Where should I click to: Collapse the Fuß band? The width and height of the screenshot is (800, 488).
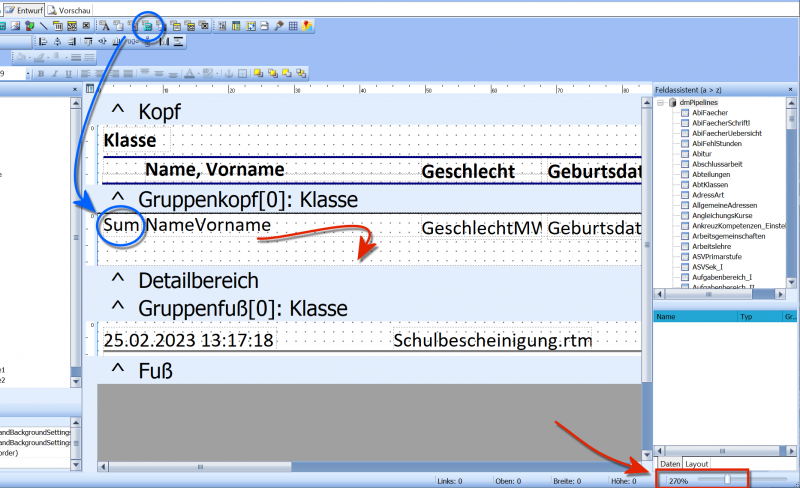pyautogui.click(x=118, y=369)
